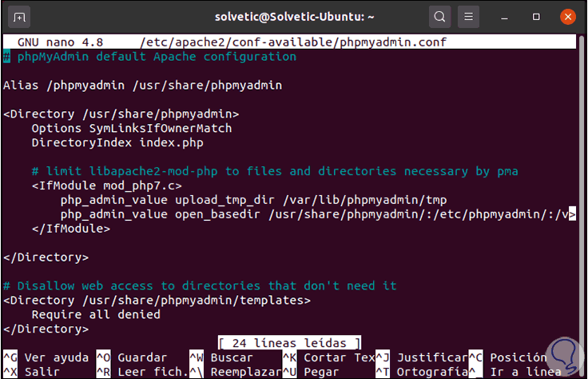Click the '</IfModule>' closing tag
Screen dimensions: 588x379
71,229
